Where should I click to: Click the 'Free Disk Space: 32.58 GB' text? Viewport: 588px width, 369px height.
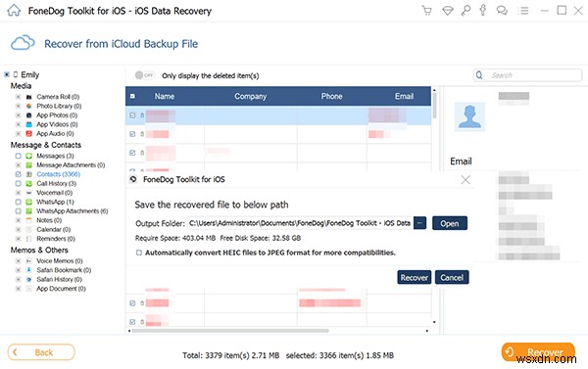[x=261, y=238]
